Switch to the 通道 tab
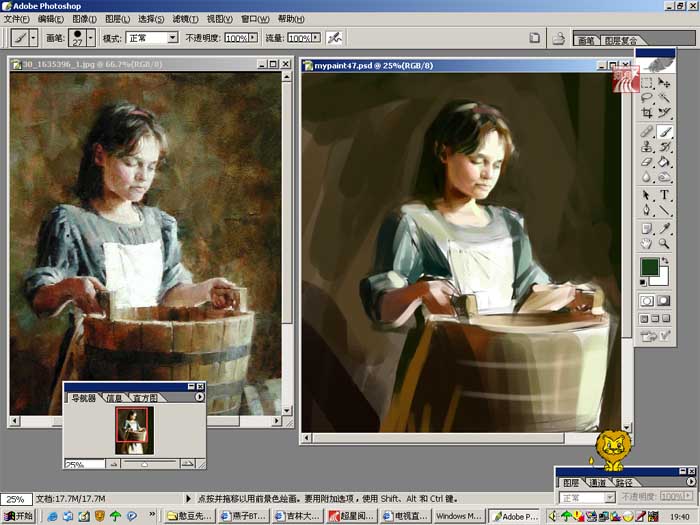 598,483
